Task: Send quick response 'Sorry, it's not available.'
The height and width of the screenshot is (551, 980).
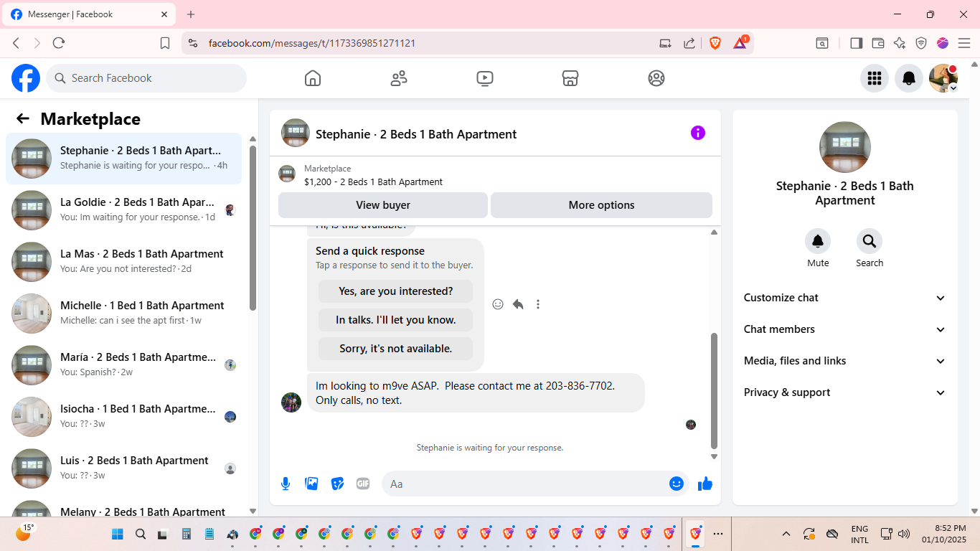Action: click(x=396, y=349)
